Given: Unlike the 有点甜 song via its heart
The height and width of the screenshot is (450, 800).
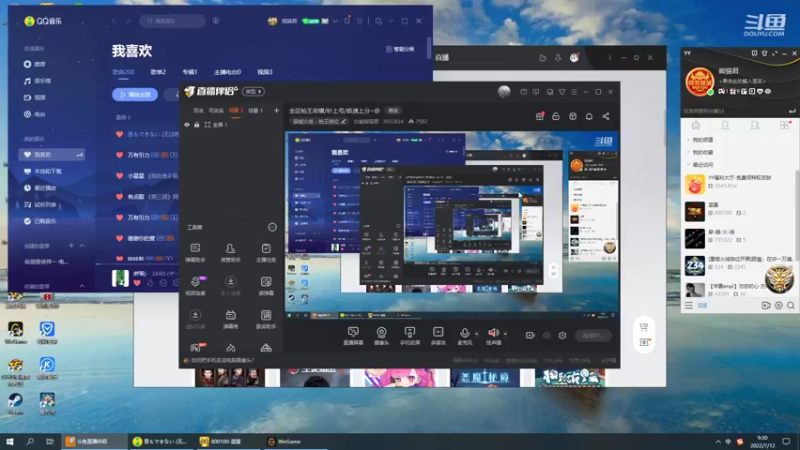Looking at the screenshot, I should click(119, 196).
